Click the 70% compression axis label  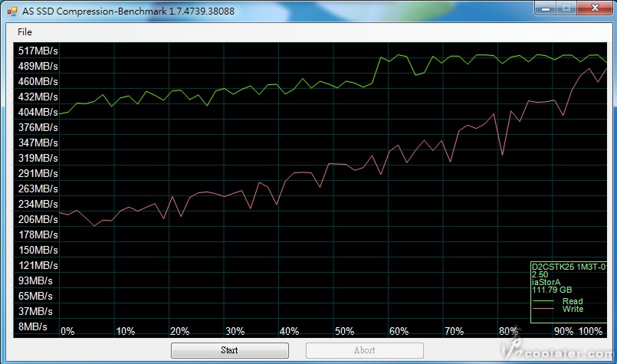tap(454, 331)
